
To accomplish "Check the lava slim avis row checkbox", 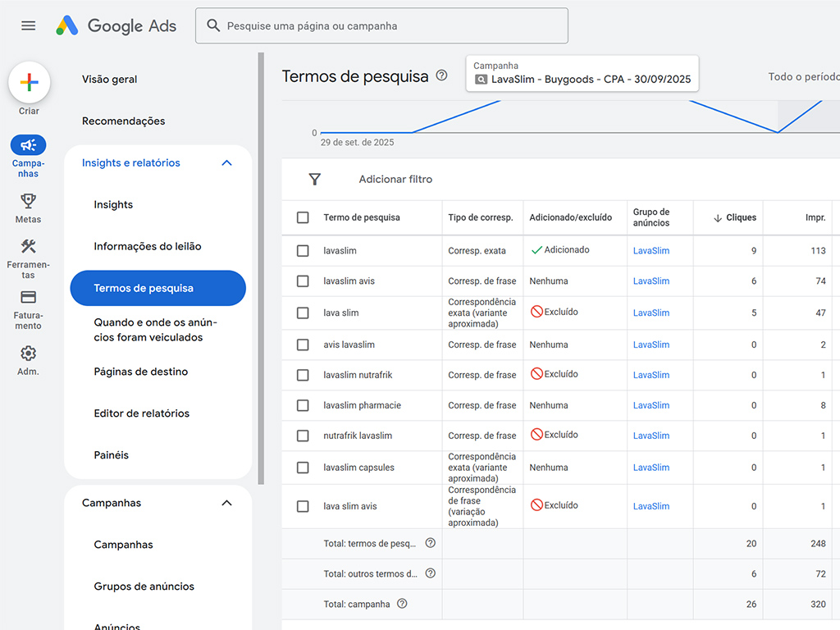I will (x=303, y=505).
